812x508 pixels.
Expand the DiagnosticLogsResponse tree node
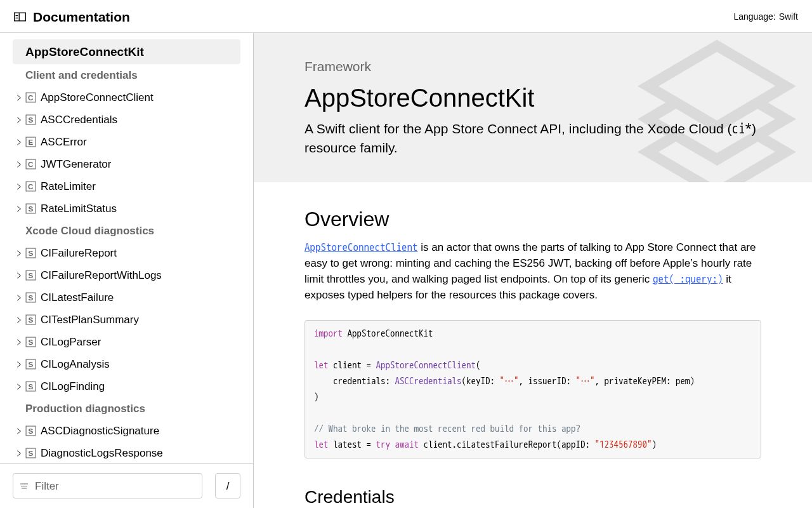[19, 453]
